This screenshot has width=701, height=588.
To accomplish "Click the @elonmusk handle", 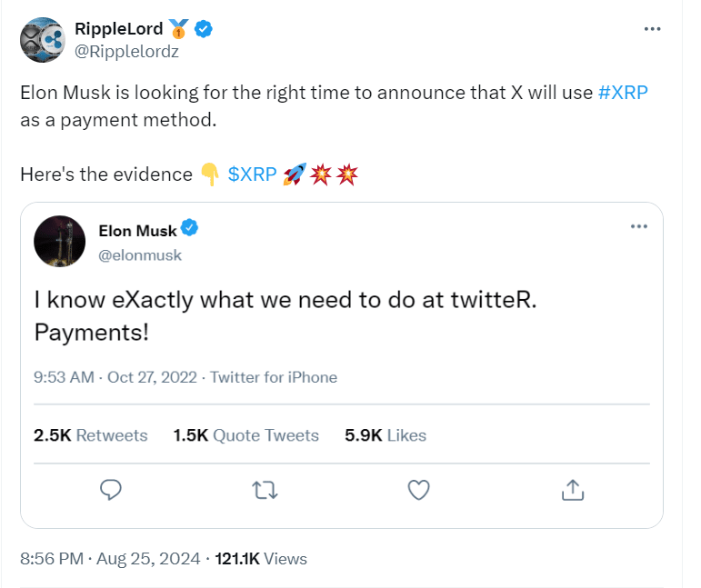I will point(140,255).
